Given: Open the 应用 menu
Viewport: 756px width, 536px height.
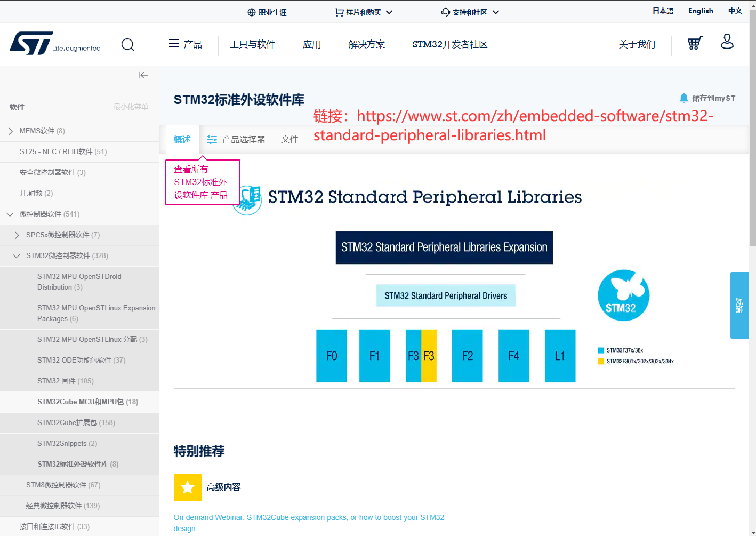Looking at the screenshot, I should point(312,44).
